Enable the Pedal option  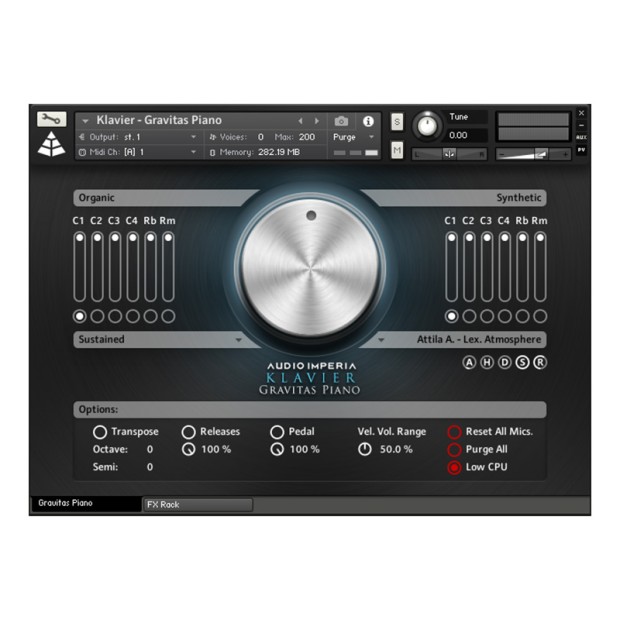(277, 432)
